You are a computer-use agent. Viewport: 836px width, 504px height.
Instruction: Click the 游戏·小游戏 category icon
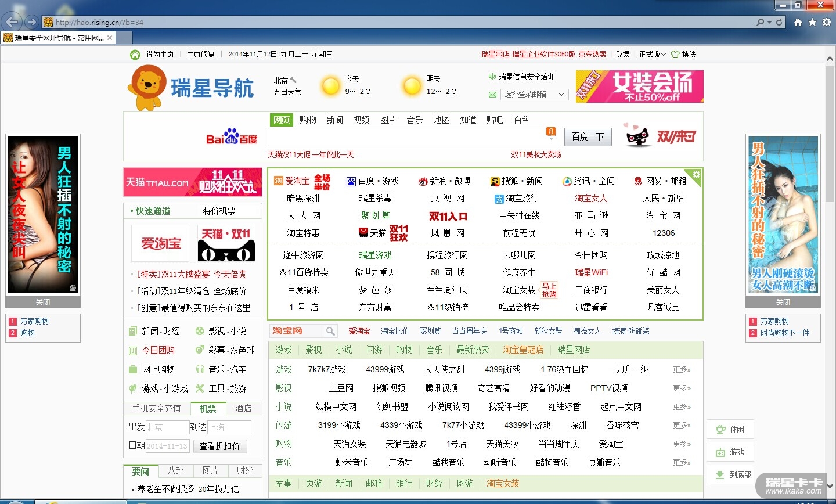(133, 388)
